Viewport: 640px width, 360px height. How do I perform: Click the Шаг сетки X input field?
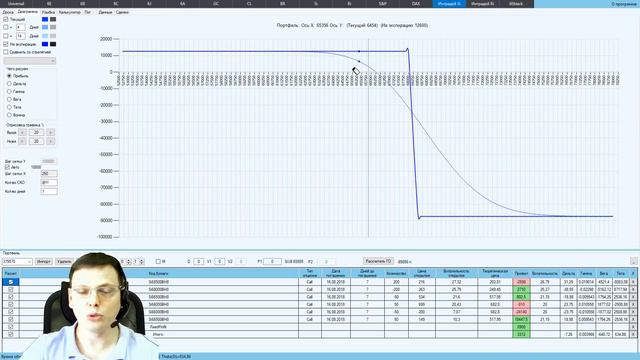point(49,173)
